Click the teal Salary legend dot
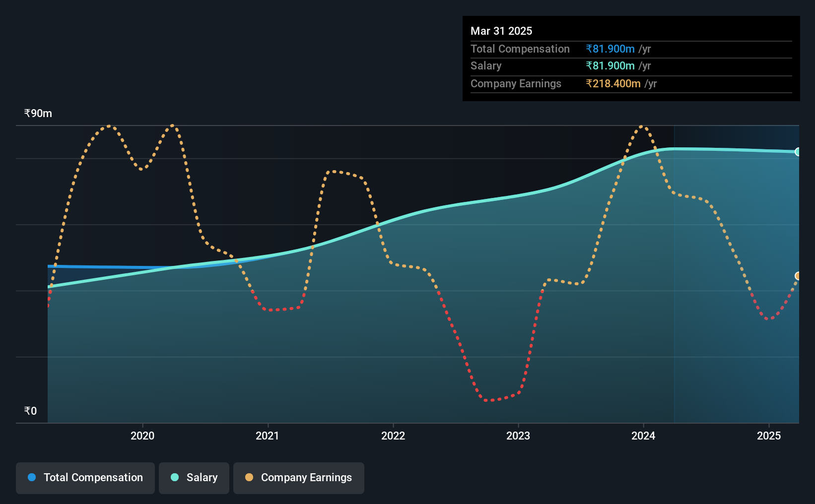 [x=175, y=477]
